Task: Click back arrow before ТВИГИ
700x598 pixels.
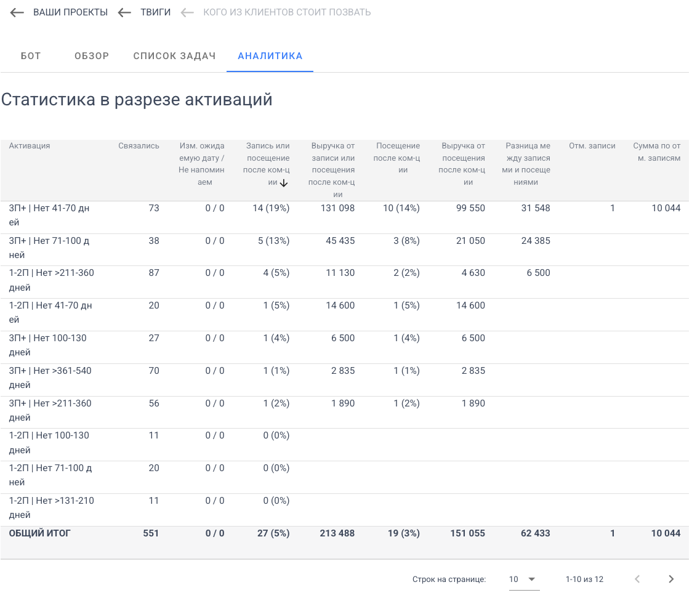Action: tap(124, 12)
